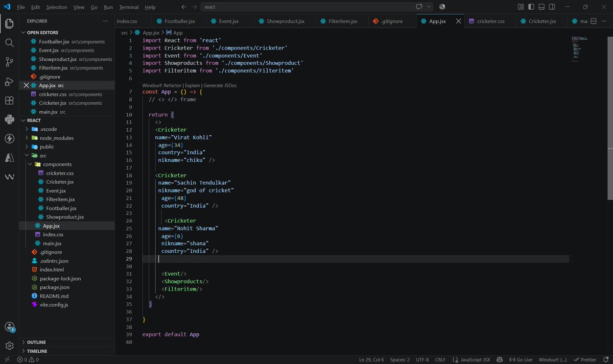
Task: Close App.jsx in Open Editors list
Action: [27, 85]
